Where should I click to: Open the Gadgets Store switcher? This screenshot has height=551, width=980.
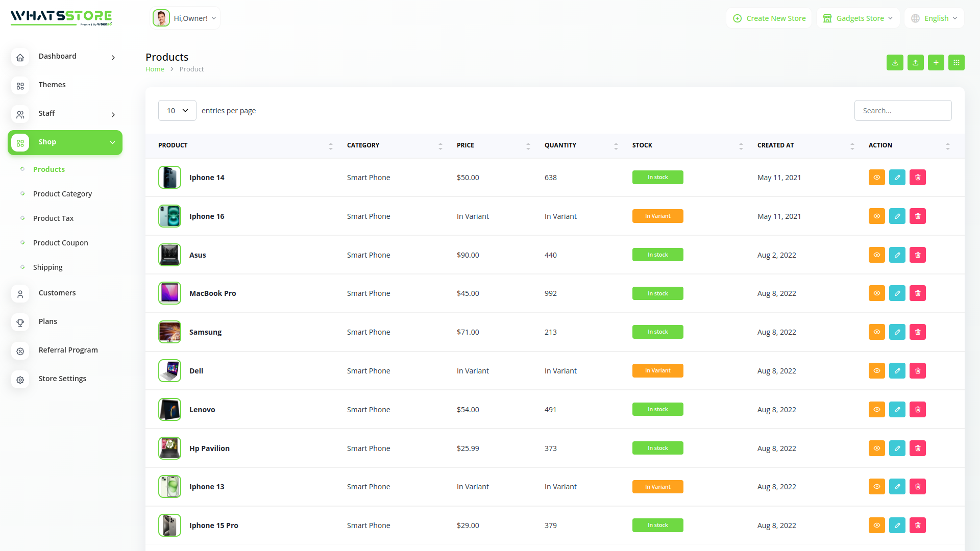[x=858, y=18]
